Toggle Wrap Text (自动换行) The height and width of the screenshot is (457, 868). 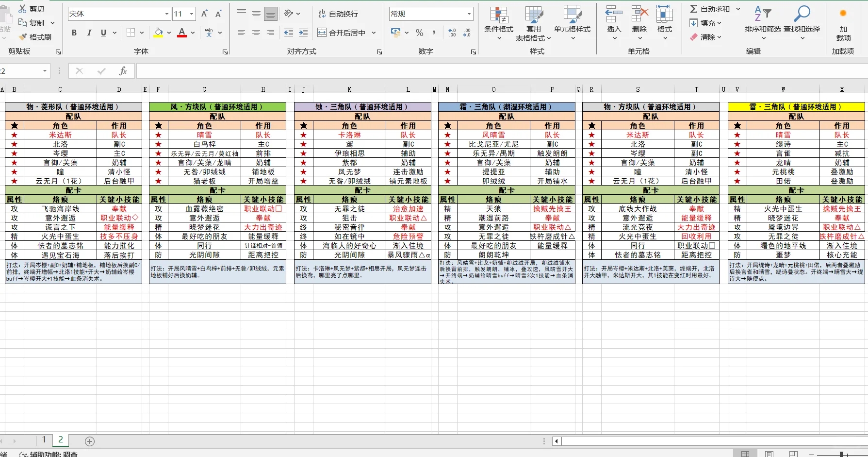coord(338,14)
